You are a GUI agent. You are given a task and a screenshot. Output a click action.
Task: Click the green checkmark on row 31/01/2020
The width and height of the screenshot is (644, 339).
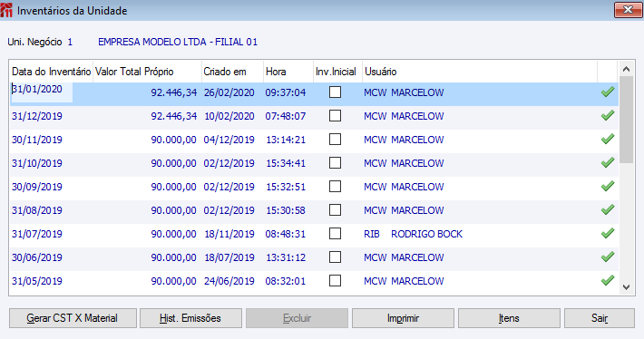pyautogui.click(x=608, y=92)
